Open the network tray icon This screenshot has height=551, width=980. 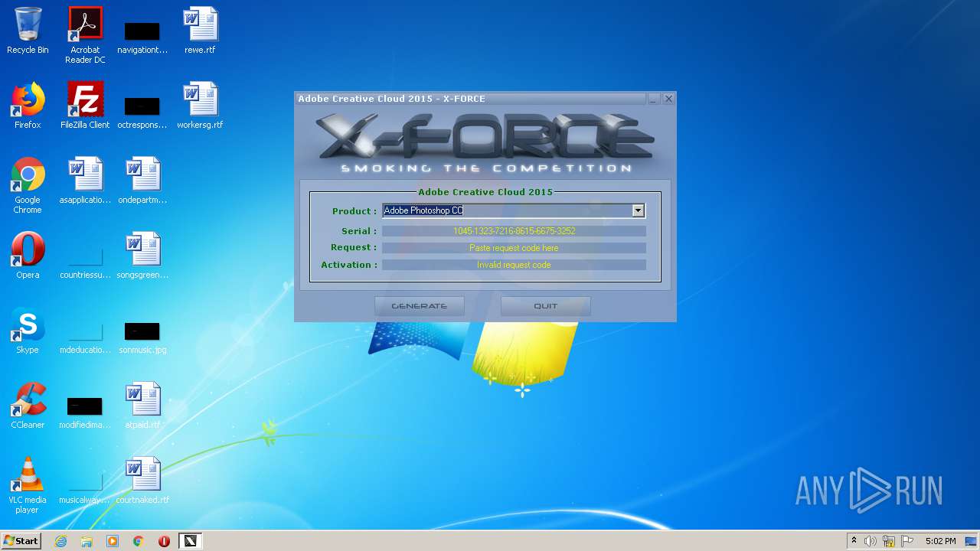pyautogui.click(x=889, y=541)
